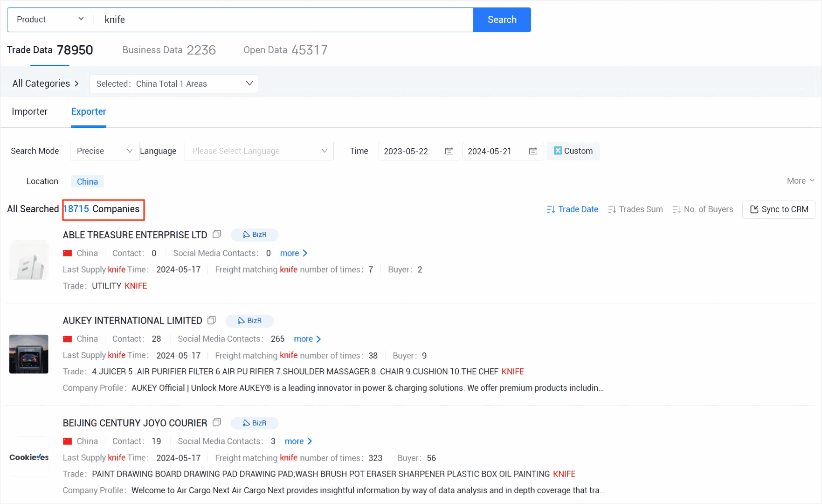Select the Exporter tab
The image size is (822, 504).
pos(89,111)
